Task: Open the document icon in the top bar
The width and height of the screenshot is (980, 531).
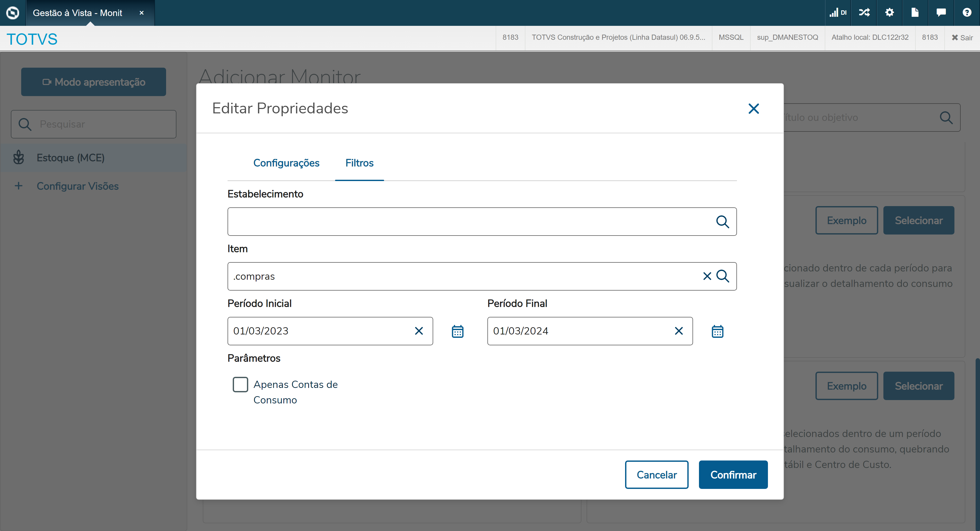Action: (915, 13)
